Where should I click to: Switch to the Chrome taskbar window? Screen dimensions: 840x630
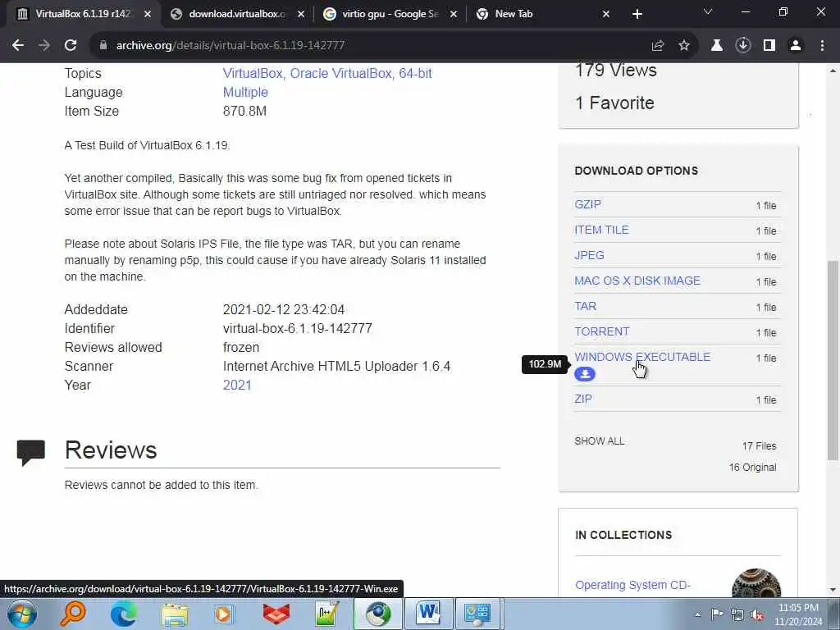(378, 614)
